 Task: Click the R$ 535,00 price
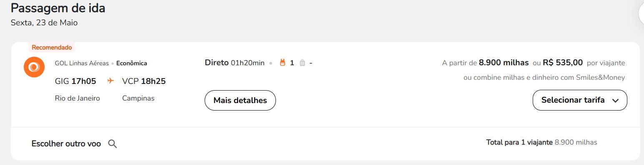(563, 63)
